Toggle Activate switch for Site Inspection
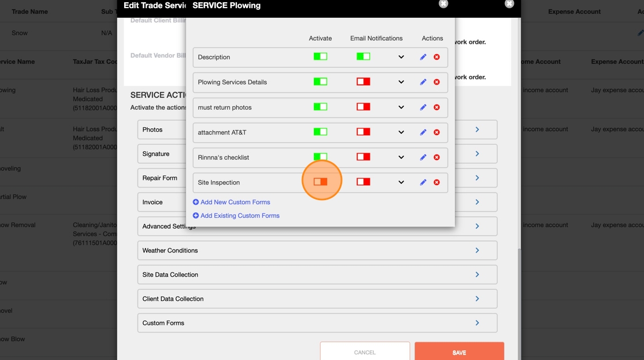 pos(320,182)
